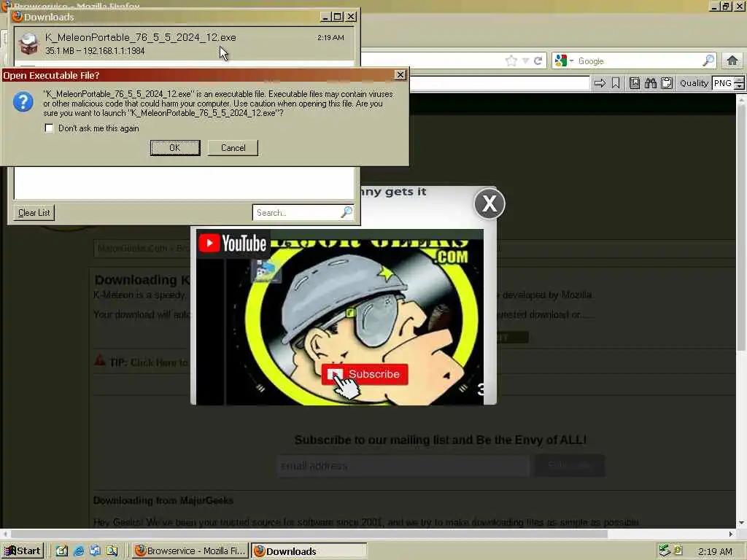
Task: Open the URL bar history dropdown arrow
Action: [525, 61]
